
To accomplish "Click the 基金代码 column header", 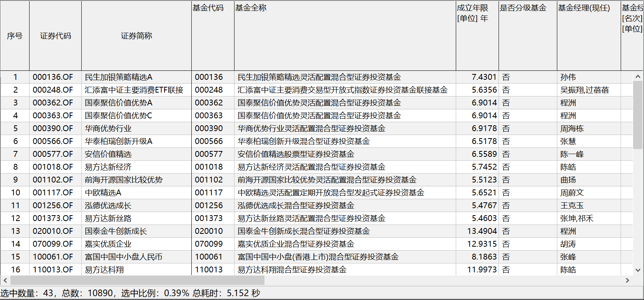I will point(213,36).
